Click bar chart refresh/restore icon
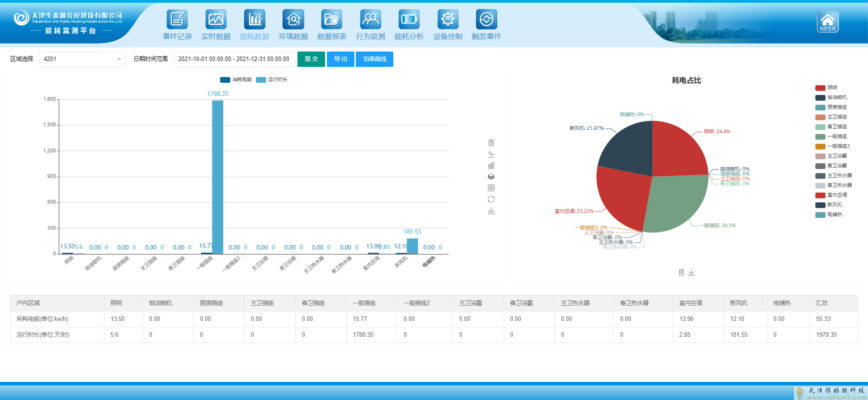The width and height of the screenshot is (868, 400). [x=491, y=199]
